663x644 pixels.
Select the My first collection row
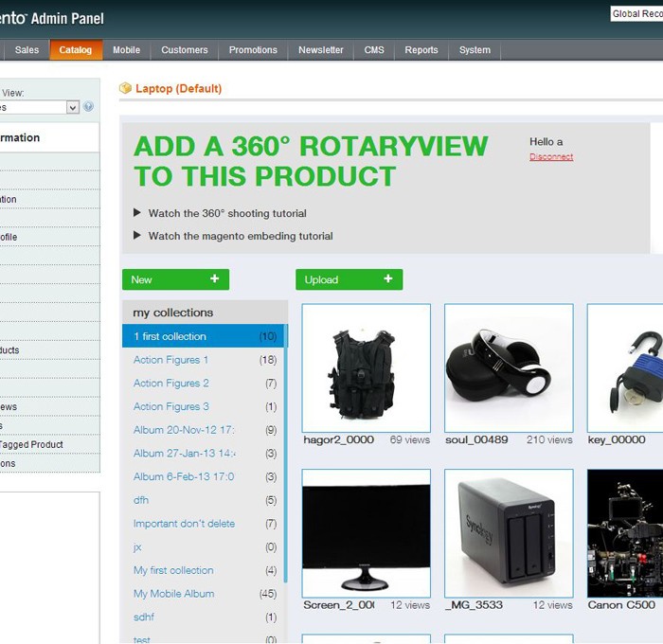205,570
